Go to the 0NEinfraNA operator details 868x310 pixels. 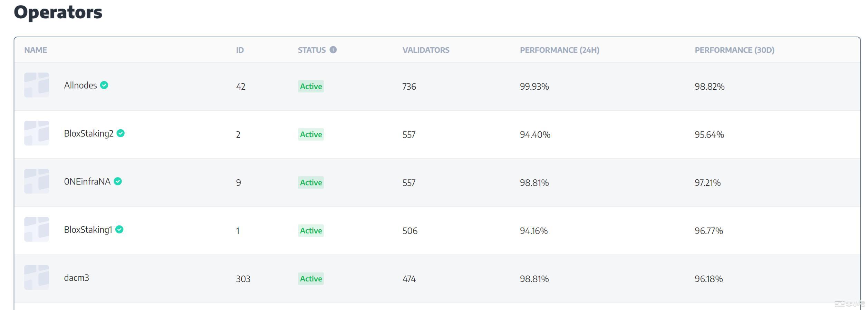(x=87, y=181)
